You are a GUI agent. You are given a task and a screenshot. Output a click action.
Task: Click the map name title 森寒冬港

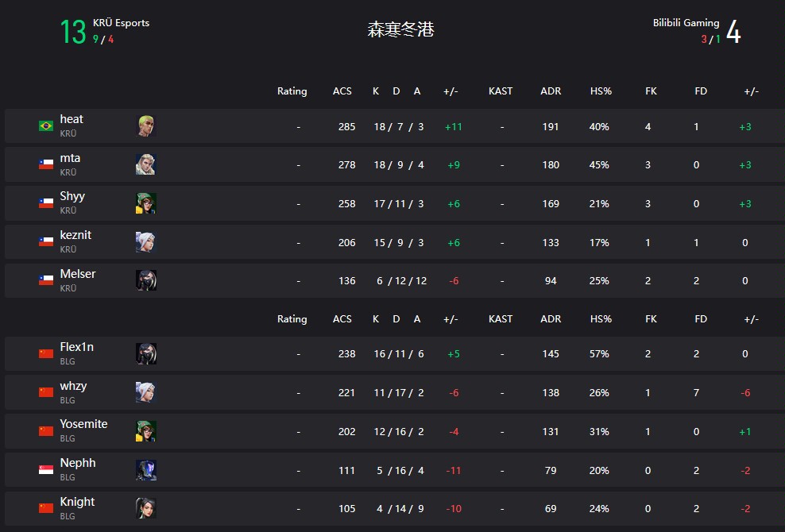[400, 29]
